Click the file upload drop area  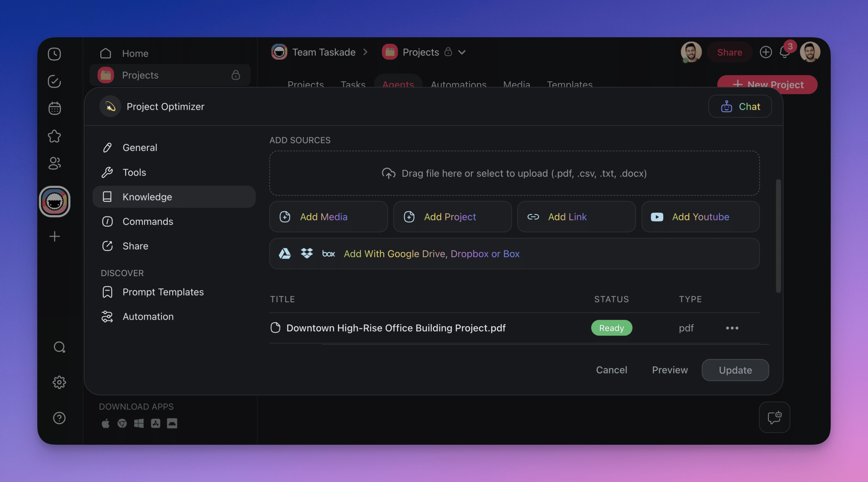click(x=514, y=173)
